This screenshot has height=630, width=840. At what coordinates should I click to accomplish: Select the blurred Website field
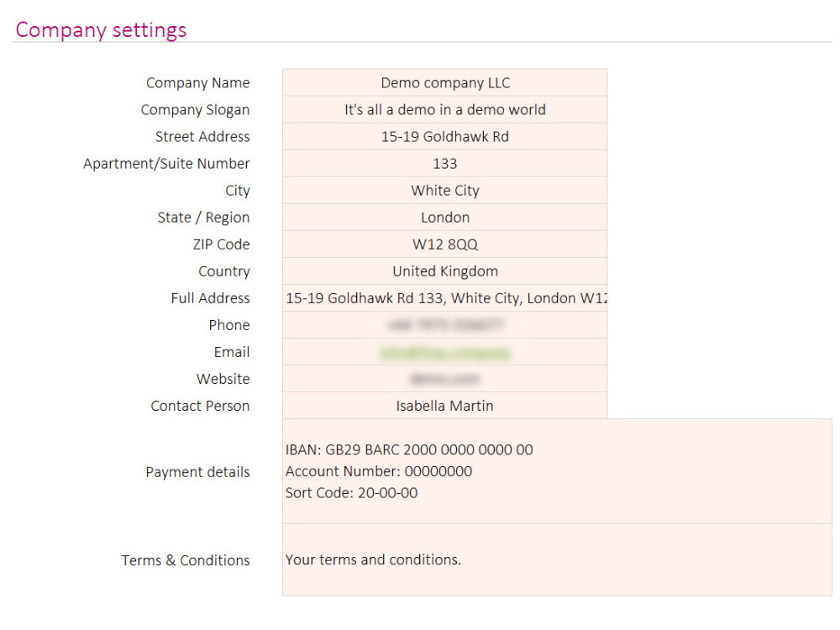(x=444, y=379)
